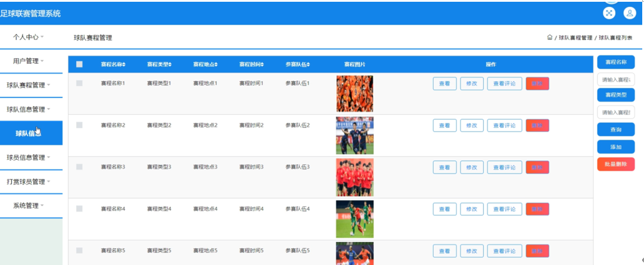Focus the 请输入赛程类型 input field

point(616,112)
